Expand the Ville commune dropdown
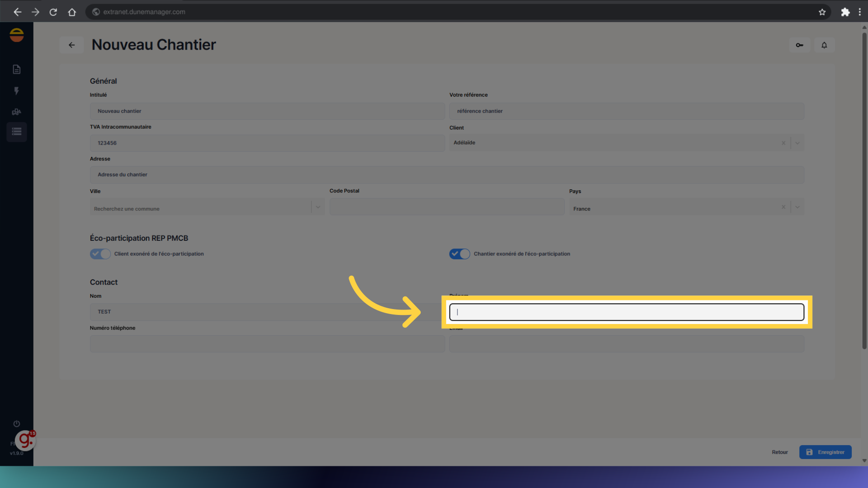 point(318,207)
